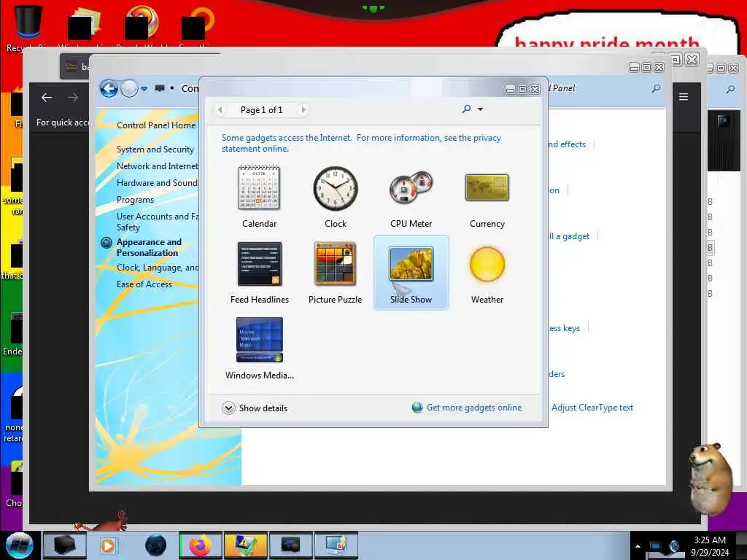
Task: Select the Picture Puzzle gadget
Action: 336,273
